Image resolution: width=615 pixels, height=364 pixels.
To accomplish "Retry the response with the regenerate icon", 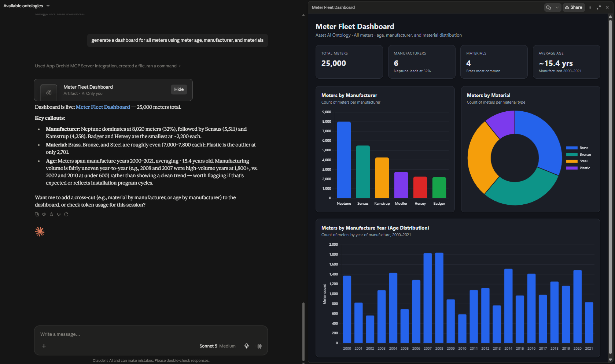I will point(66,214).
